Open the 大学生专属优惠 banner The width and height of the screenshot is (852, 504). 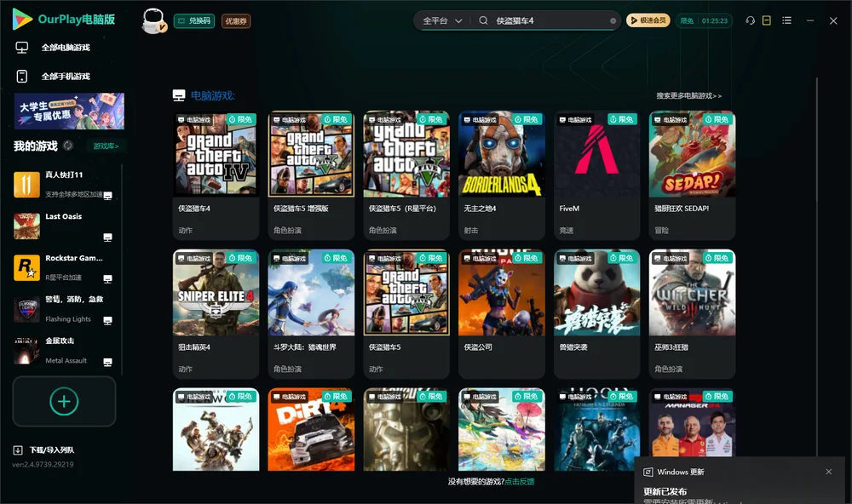coord(69,112)
